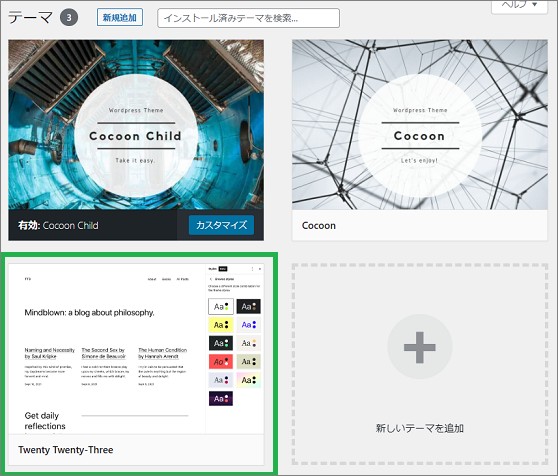Click the Twenty Twenty-Three theme name

[66, 450]
